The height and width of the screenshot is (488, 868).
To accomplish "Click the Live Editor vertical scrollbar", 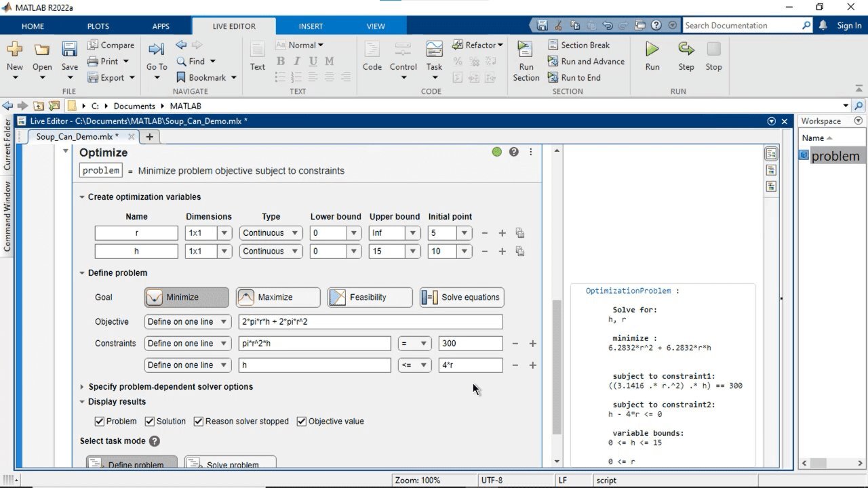I will (557, 366).
